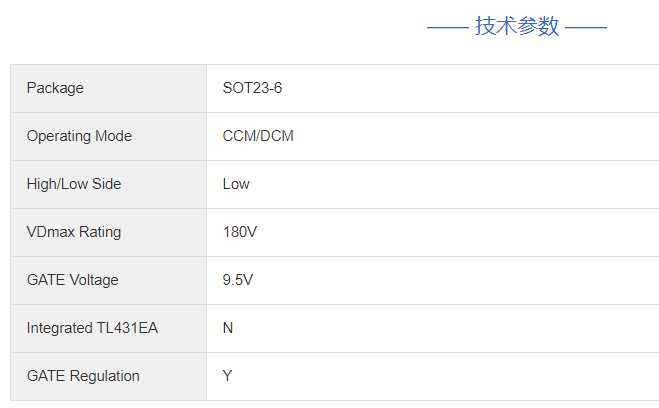
Task: Click the Low value cell
Action: point(236,184)
